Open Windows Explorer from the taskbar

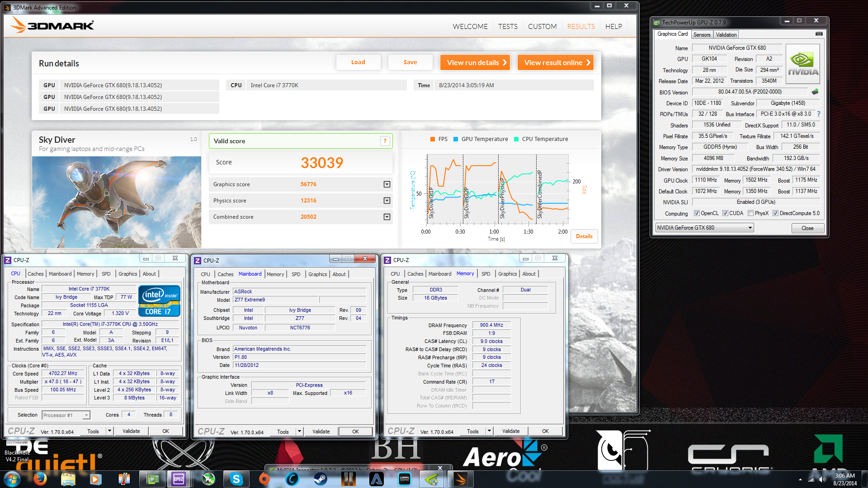coord(68,479)
